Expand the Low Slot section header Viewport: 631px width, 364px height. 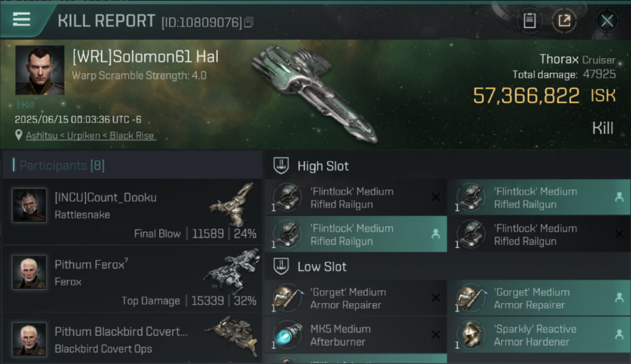tap(322, 266)
